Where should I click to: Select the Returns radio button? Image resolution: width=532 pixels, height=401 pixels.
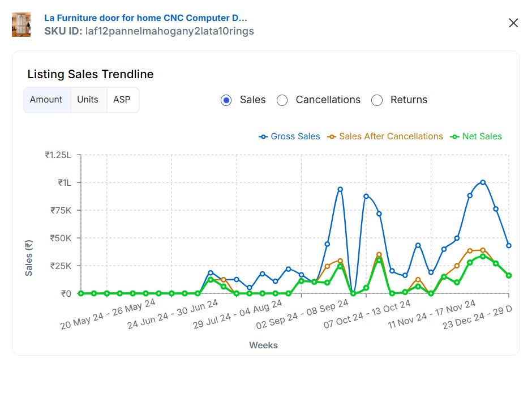(x=377, y=100)
